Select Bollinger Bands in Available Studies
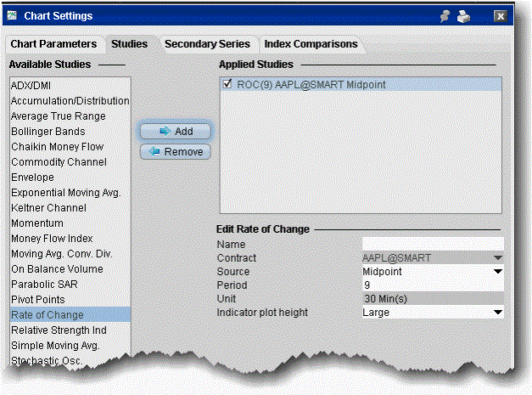 point(48,132)
